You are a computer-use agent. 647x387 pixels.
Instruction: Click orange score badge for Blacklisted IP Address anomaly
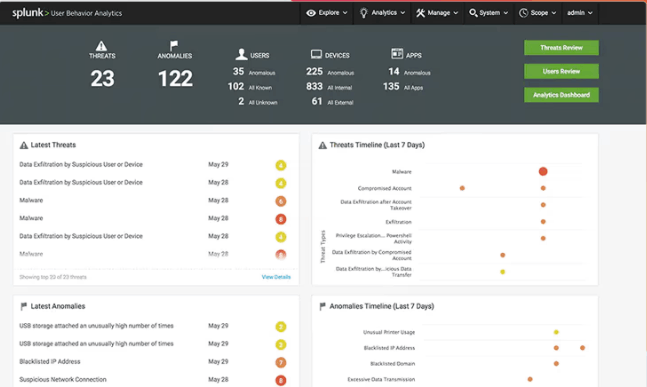tap(281, 363)
